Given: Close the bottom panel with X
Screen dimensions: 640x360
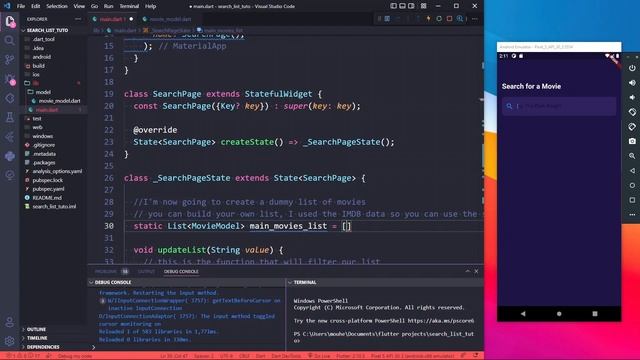Looking at the screenshot, I should point(476,271).
